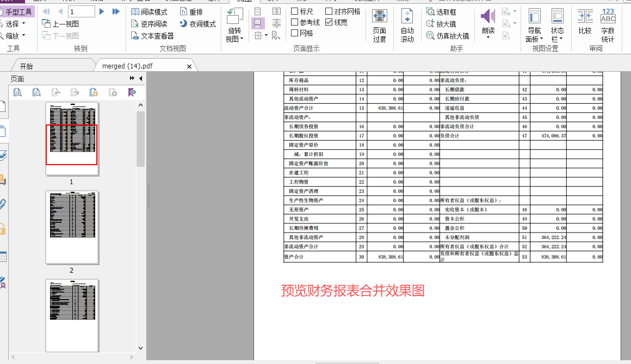This screenshot has width=631, height=364.
Task: Choose the 选取框 marquee tool
Action: point(441,12)
